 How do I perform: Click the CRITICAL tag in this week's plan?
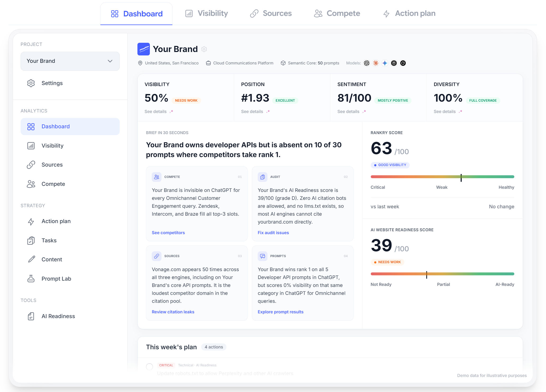166,365
